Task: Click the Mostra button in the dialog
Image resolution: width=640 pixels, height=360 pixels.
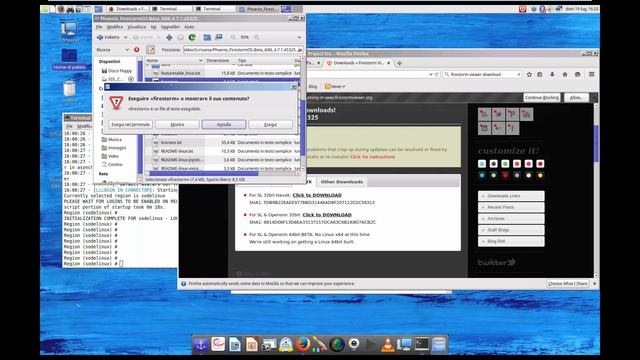Action: [x=177, y=124]
